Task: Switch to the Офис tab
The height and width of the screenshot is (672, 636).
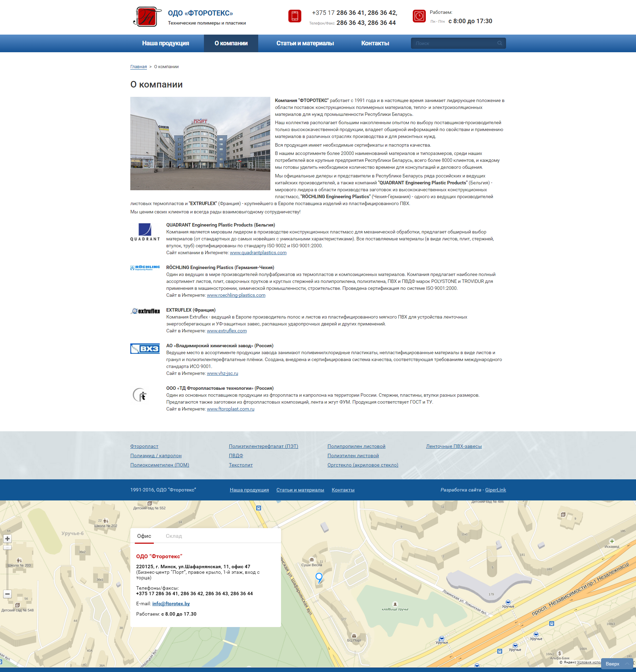Action: click(144, 536)
